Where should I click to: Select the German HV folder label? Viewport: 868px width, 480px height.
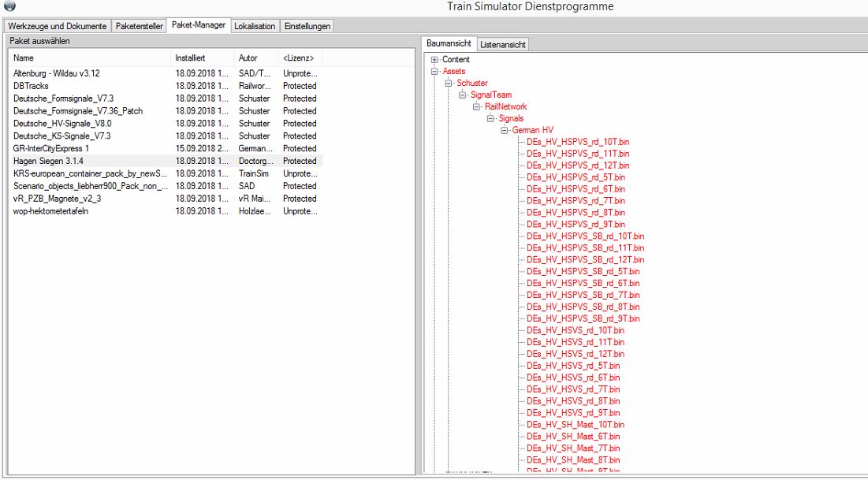(532, 131)
